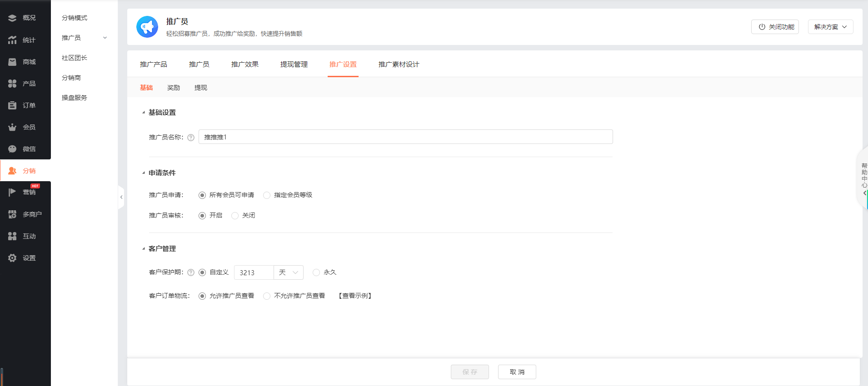
Task: Click the 概况 overview icon in sidebar
Action: tap(12, 18)
